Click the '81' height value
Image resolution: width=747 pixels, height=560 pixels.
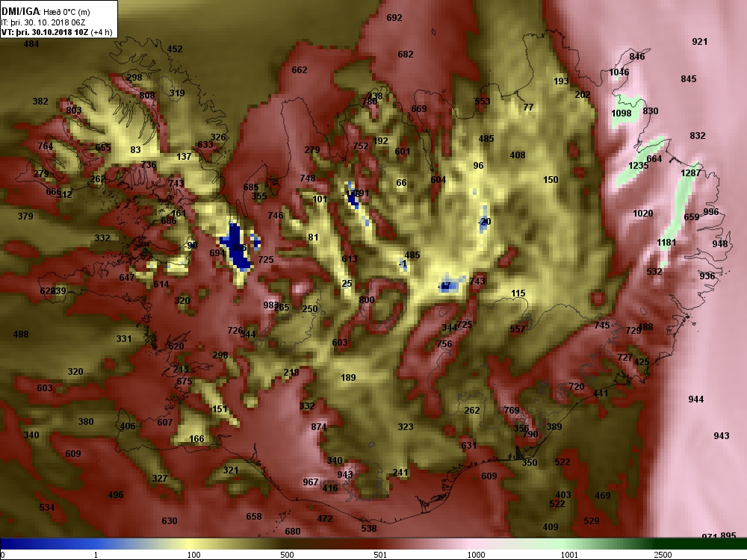[x=313, y=237]
